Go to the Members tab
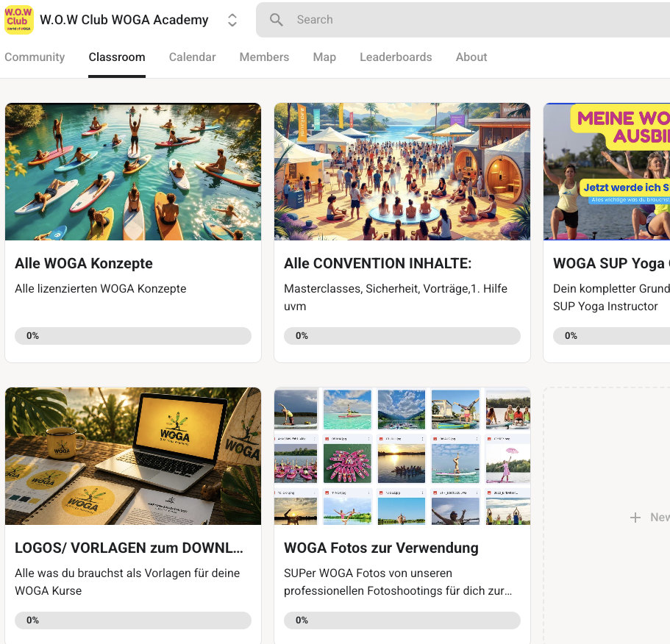This screenshot has width=670, height=644. tap(264, 57)
